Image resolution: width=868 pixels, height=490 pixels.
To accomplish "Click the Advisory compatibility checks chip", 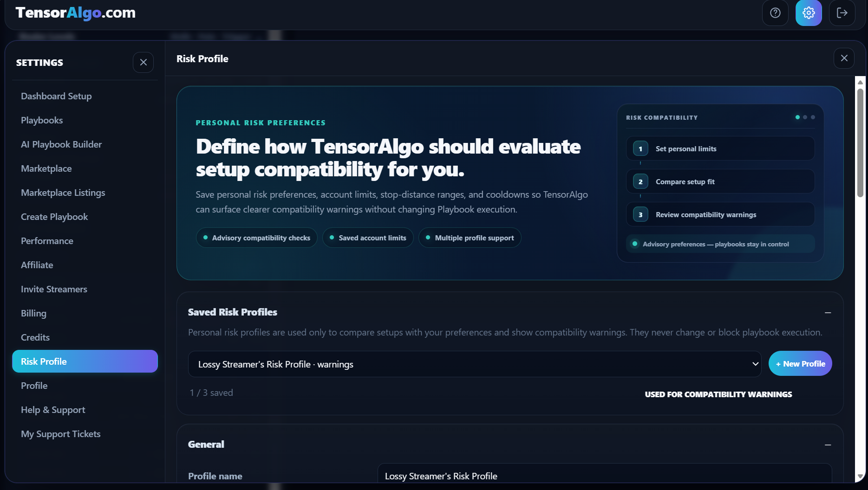I will (x=257, y=238).
